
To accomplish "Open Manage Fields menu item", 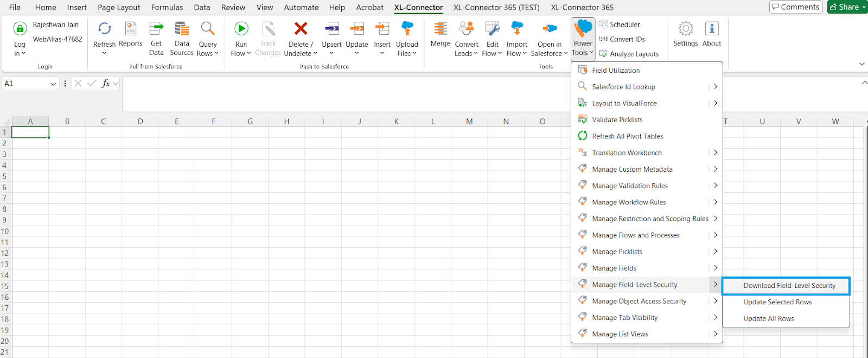I will 647,268.
